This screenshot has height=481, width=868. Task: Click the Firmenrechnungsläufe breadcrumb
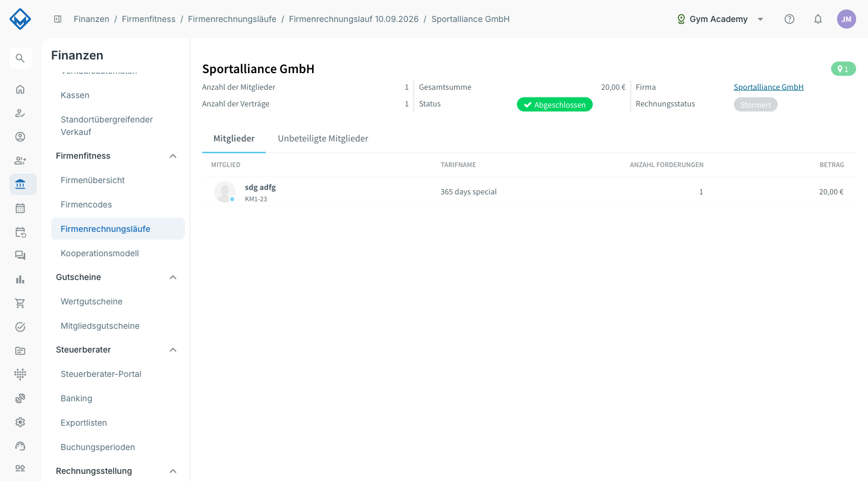[232, 19]
